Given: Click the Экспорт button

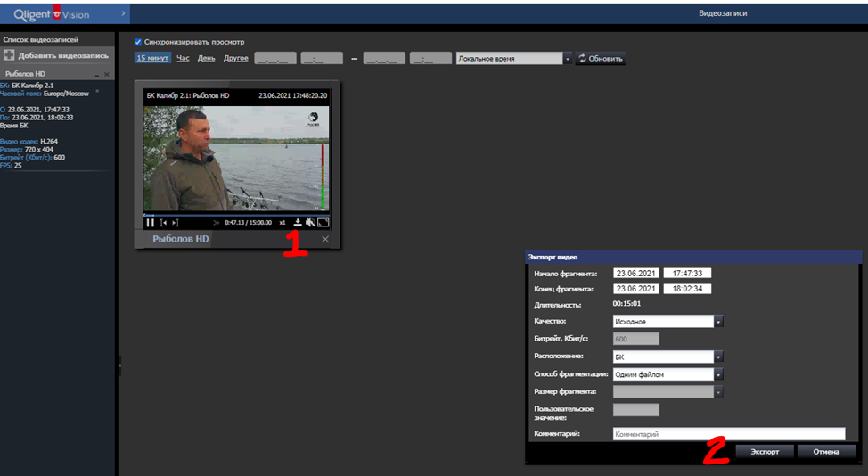Looking at the screenshot, I should pos(765,452).
